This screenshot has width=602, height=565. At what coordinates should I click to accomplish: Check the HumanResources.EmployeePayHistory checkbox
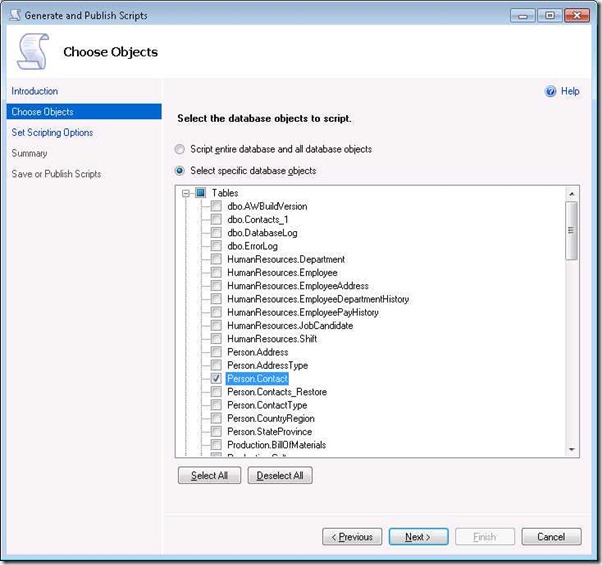pos(216,312)
